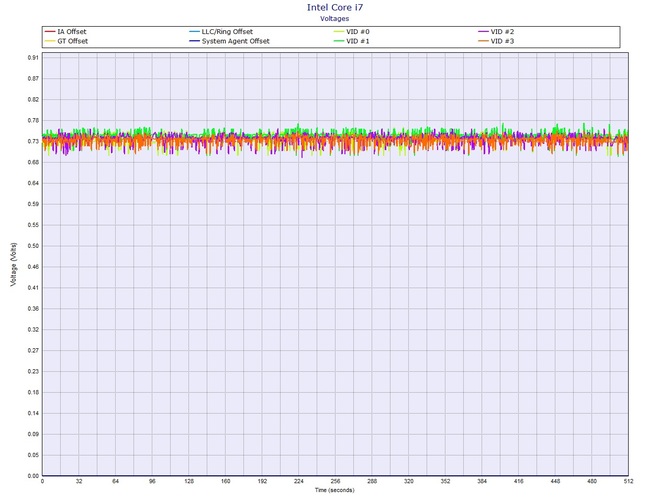This screenshot has width=670, height=502.
Task: Click the green VID #1 color line
Action: (339, 41)
